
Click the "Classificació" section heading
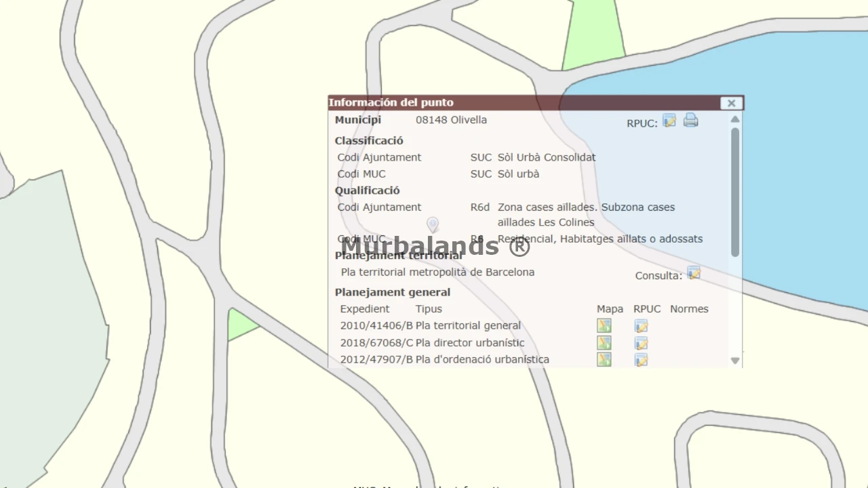coord(369,141)
